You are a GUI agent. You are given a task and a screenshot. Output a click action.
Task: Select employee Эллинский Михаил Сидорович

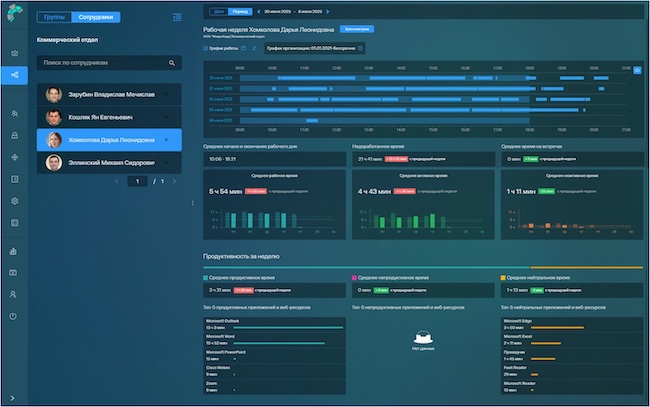[109, 163]
